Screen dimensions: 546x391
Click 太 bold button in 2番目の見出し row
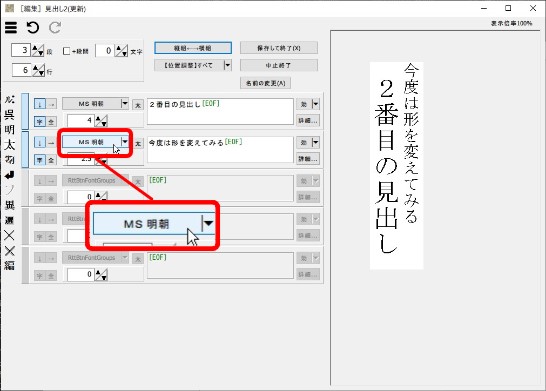pos(138,104)
